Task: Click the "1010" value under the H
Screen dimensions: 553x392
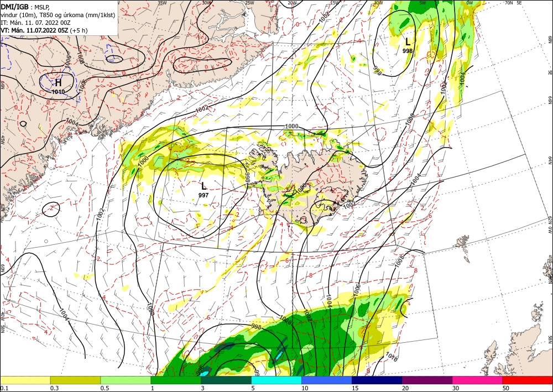Action: click(x=58, y=92)
